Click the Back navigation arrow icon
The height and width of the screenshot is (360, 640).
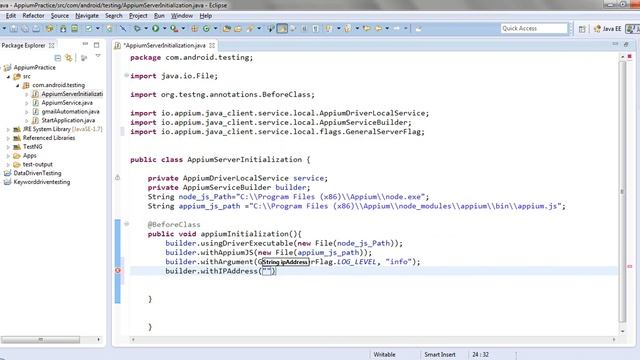pyautogui.click(x=379, y=29)
